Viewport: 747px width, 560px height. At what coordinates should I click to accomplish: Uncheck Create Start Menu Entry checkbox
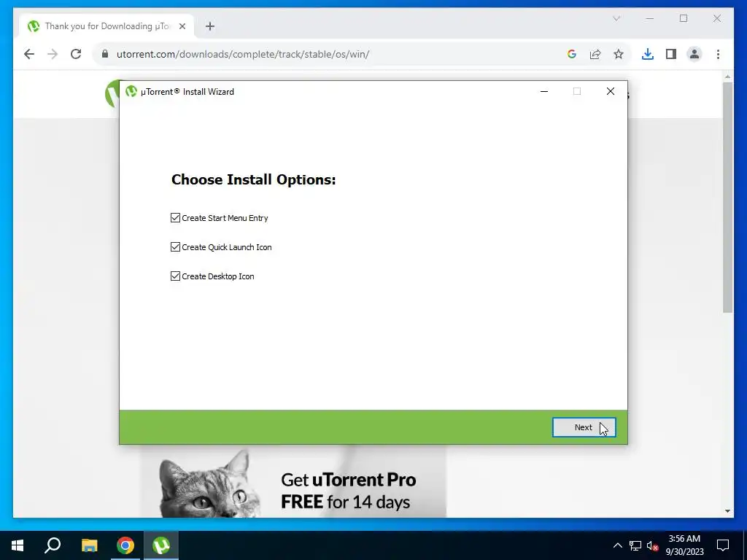(175, 217)
